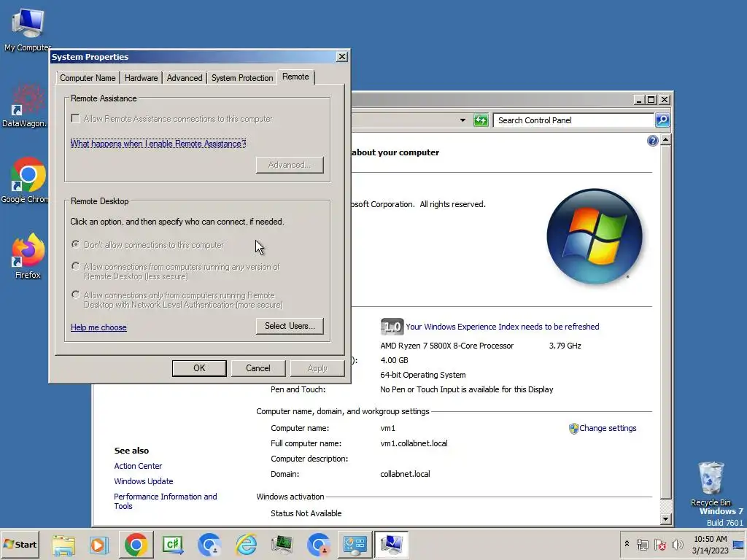Open Windows Experience Index refresh link

502,327
